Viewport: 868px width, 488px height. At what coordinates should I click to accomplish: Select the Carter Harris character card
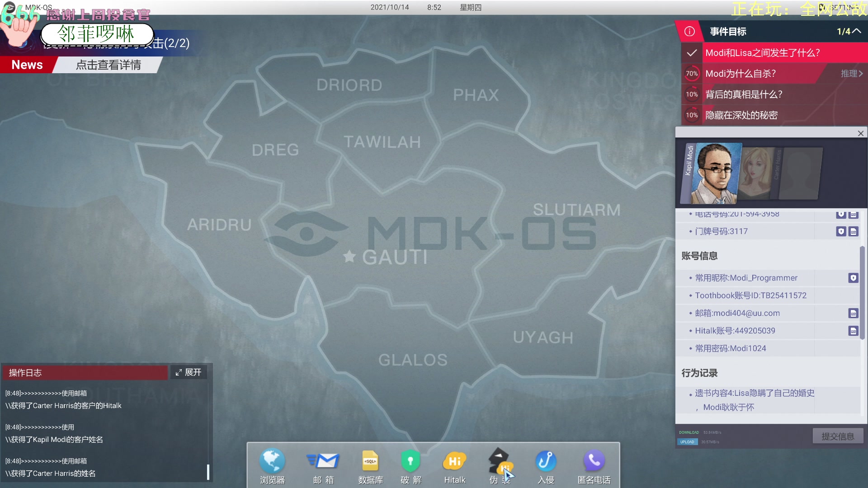(797, 174)
